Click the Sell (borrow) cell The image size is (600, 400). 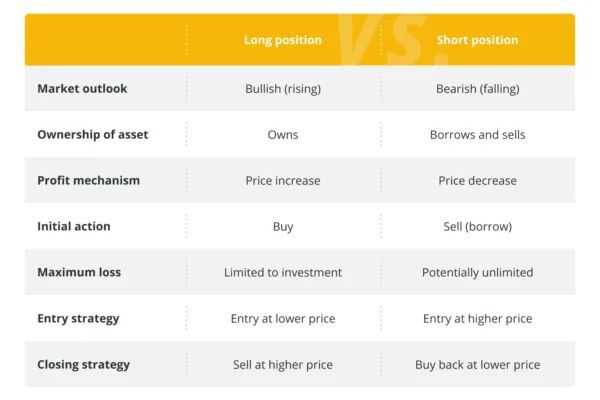pyautogui.click(x=478, y=227)
